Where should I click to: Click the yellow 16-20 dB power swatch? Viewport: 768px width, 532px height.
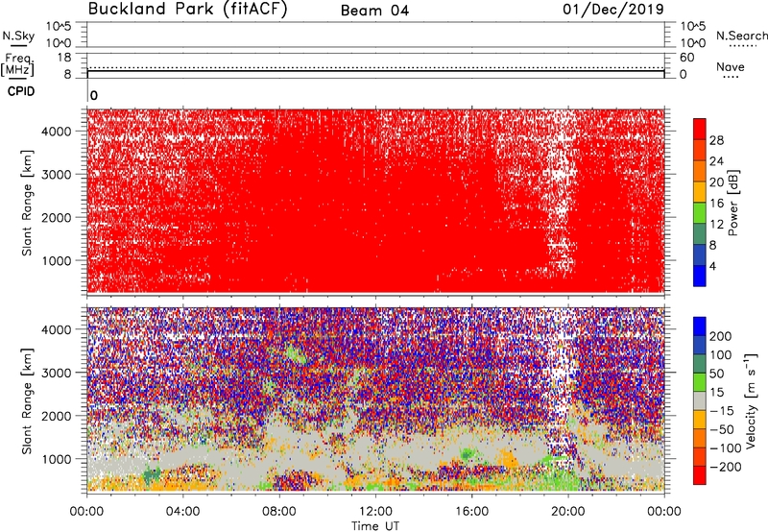[x=700, y=191]
